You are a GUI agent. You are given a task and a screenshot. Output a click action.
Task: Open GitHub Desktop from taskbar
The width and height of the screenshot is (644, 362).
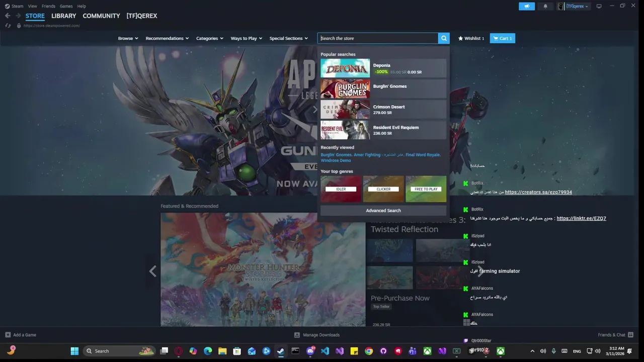point(383,351)
